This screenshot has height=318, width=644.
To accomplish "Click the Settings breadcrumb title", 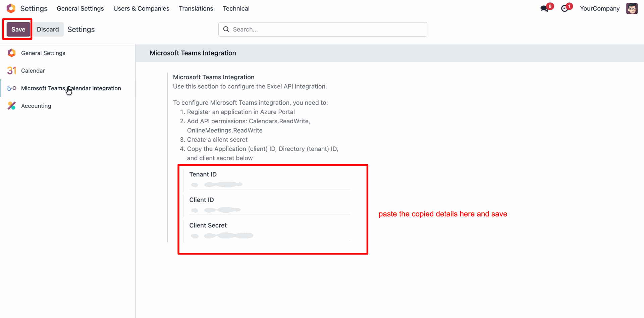I will [x=81, y=30].
